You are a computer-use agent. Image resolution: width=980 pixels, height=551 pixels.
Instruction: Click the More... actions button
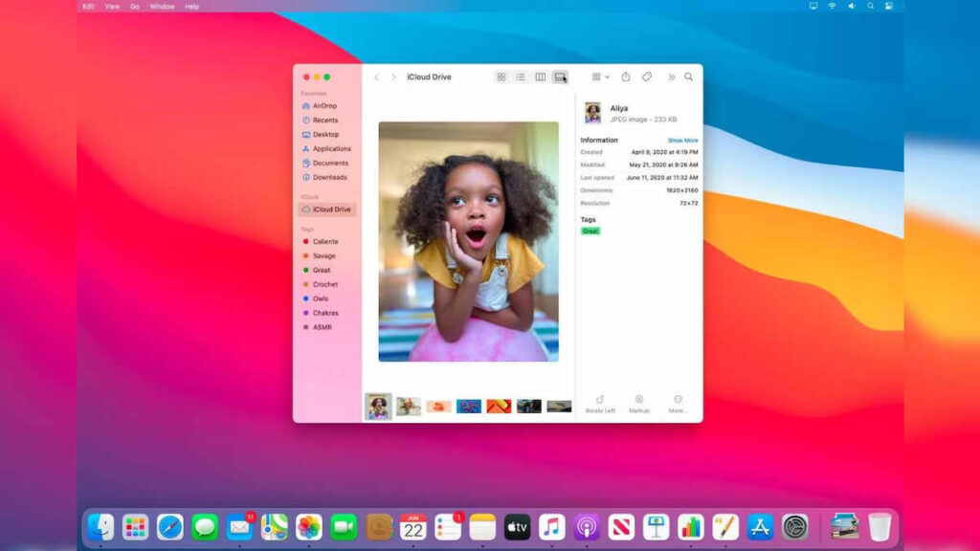(678, 404)
